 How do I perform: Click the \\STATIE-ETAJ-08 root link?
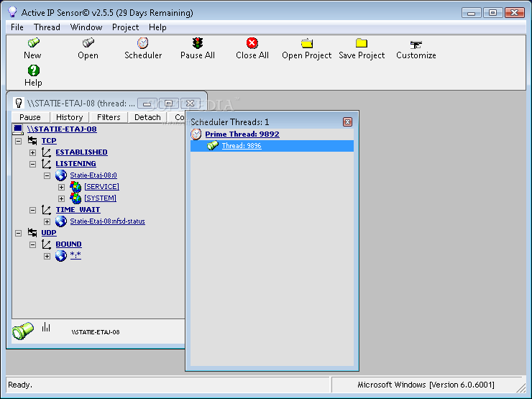[62, 129]
